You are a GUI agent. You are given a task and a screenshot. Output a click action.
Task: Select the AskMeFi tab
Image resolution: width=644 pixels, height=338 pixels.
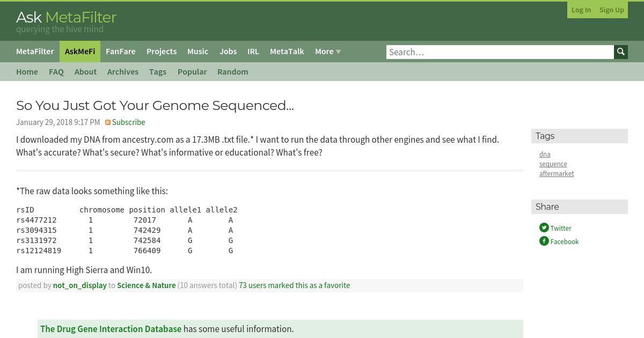80,52
